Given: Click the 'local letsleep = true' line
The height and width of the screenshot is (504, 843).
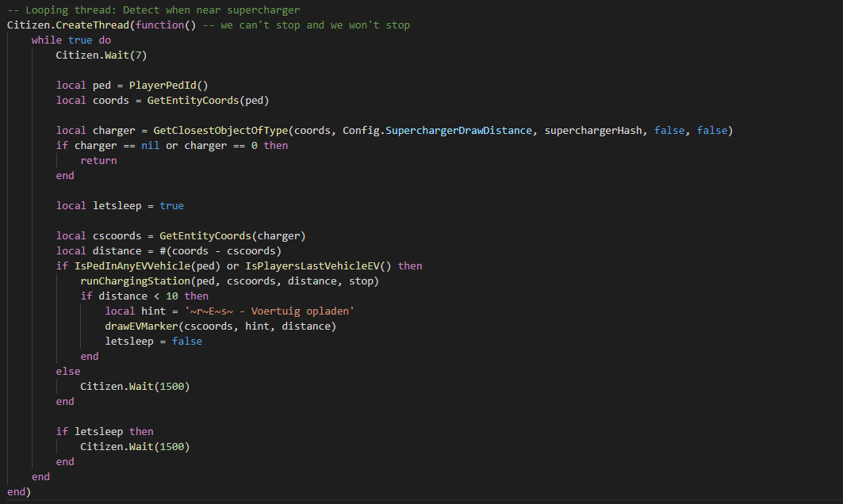Looking at the screenshot, I should (x=120, y=205).
